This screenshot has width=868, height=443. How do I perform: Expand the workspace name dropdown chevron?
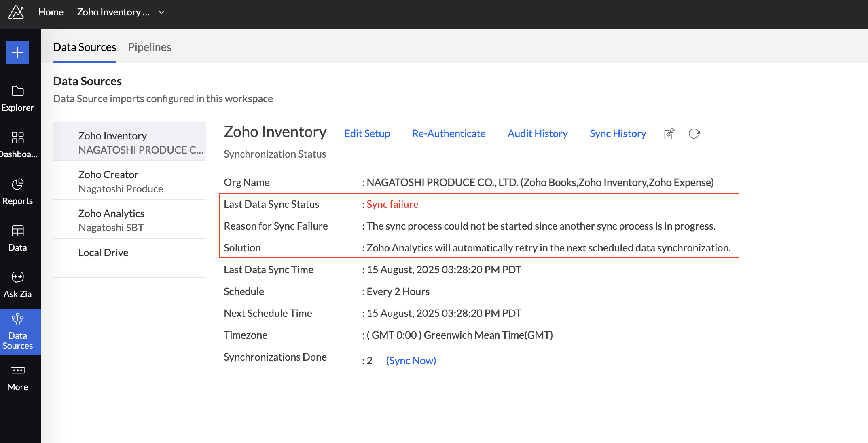click(x=161, y=12)
